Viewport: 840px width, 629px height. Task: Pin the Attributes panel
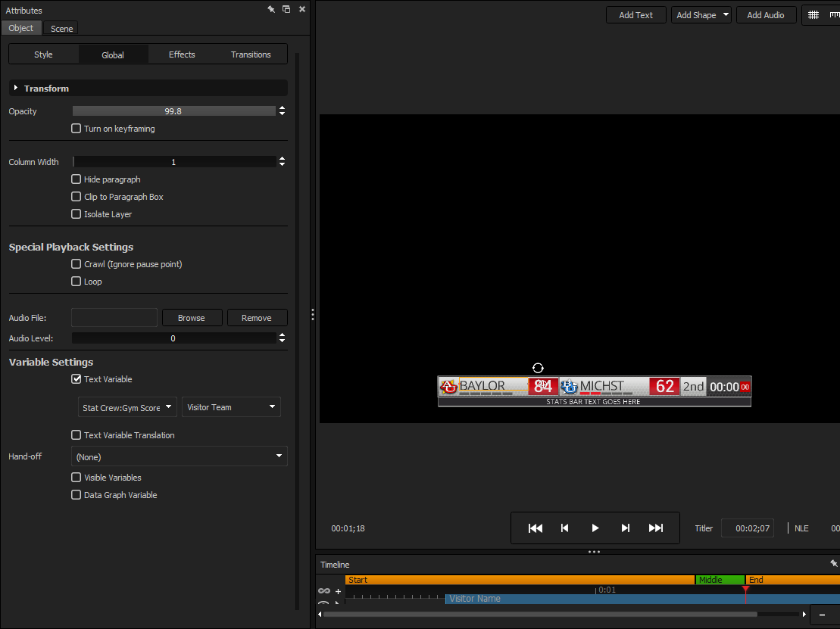pos(271,9)
